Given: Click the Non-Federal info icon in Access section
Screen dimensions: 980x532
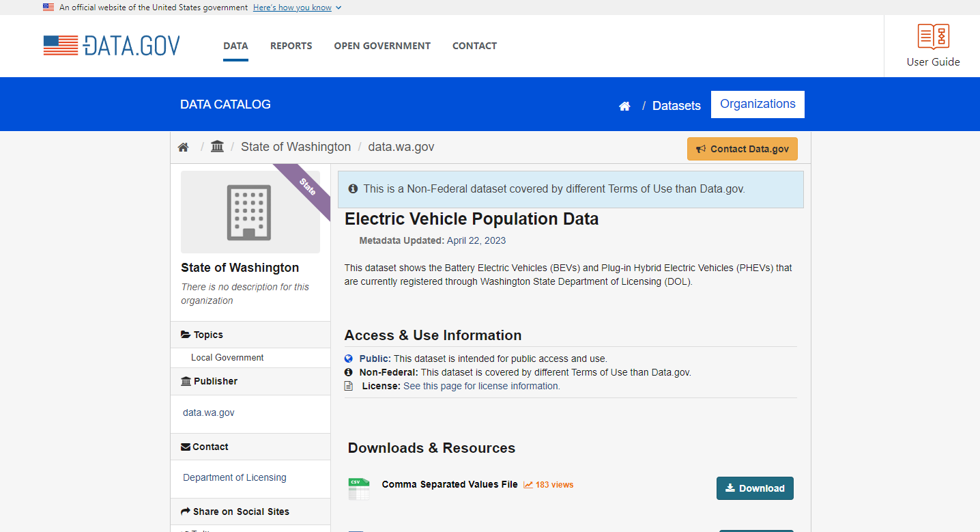Looking at the screenshot, I should (x=349, y=372).
